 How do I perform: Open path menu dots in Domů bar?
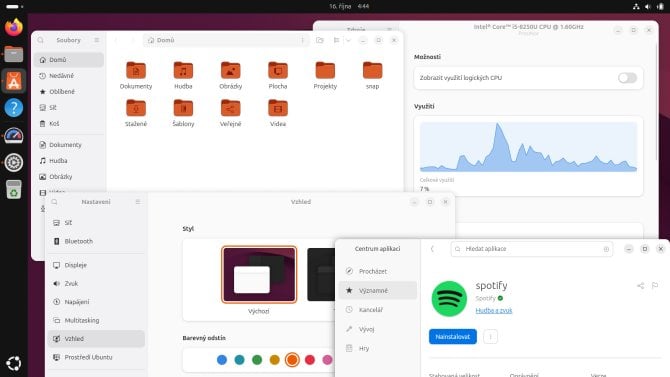pos(303,40)
